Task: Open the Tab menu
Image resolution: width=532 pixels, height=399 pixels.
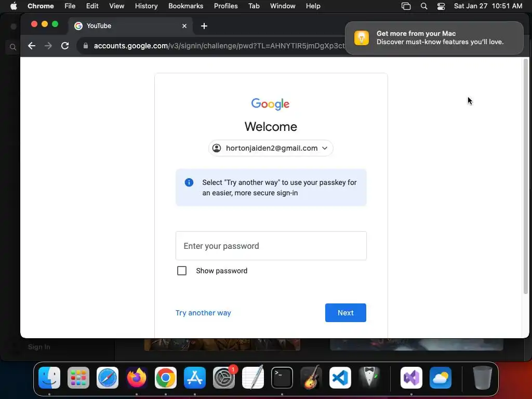Action: point(254,6)
